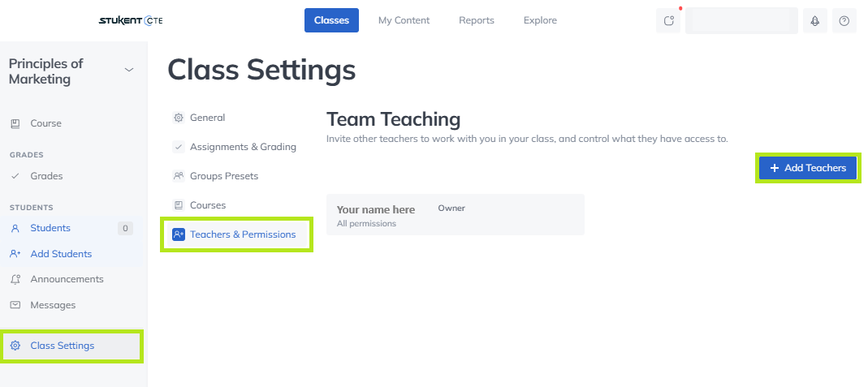Click the Class Settings gear icon

pos(15,346)
